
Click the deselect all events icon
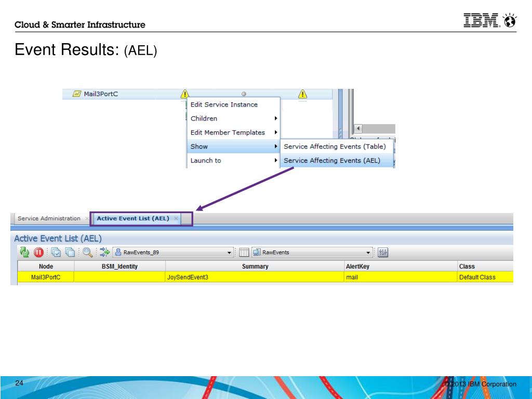point(70,252)
